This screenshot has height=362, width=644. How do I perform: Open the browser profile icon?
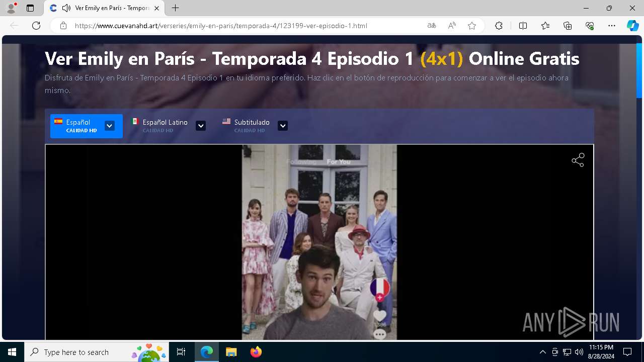(x=11, y=8)
